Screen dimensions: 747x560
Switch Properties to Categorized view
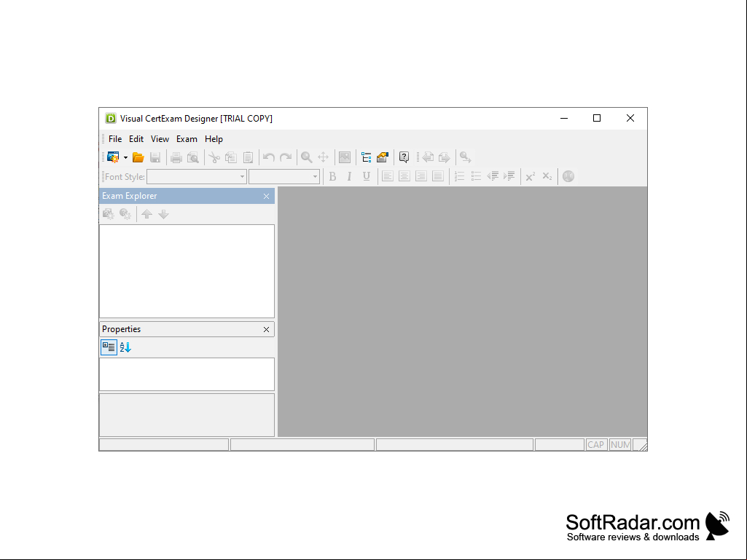[109, 347]
